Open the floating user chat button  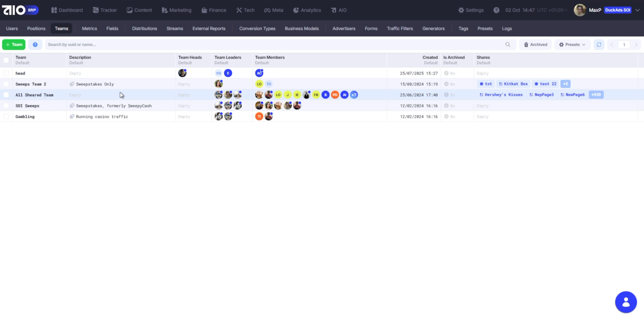point(625,302)
